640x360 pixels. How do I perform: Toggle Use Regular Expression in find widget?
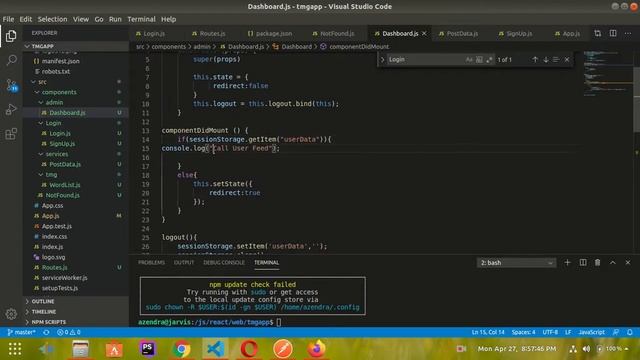pos(489,60)
